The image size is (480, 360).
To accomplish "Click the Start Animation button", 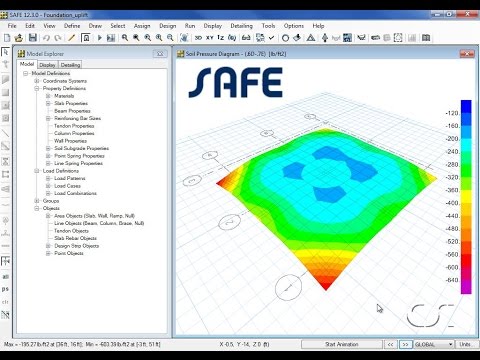I will (x=342, y=344).
